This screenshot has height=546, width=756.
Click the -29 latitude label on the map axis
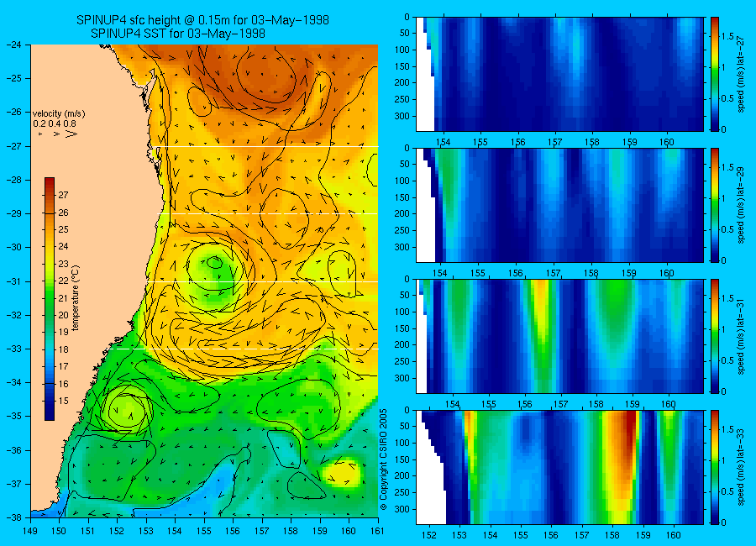[x=13, y=213]
